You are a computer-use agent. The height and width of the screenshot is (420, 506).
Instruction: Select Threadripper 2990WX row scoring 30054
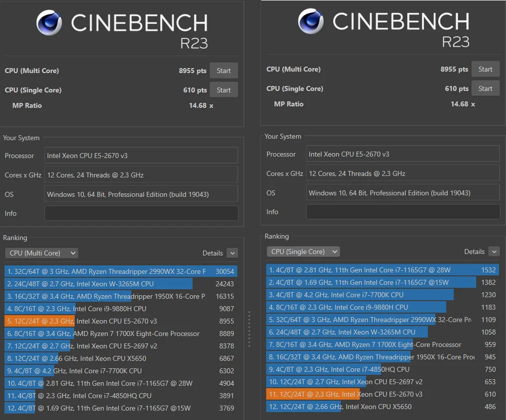click(x=121, y=271)
